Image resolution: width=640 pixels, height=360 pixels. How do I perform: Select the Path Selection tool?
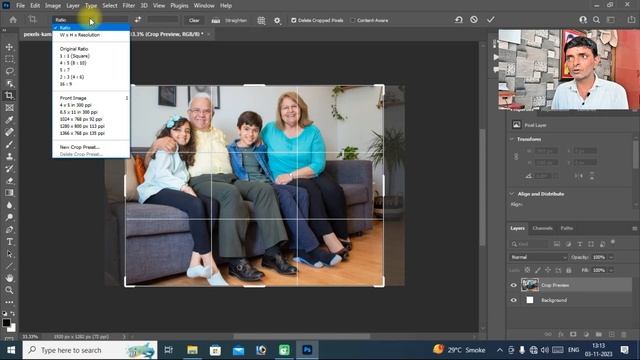(9, 254)
